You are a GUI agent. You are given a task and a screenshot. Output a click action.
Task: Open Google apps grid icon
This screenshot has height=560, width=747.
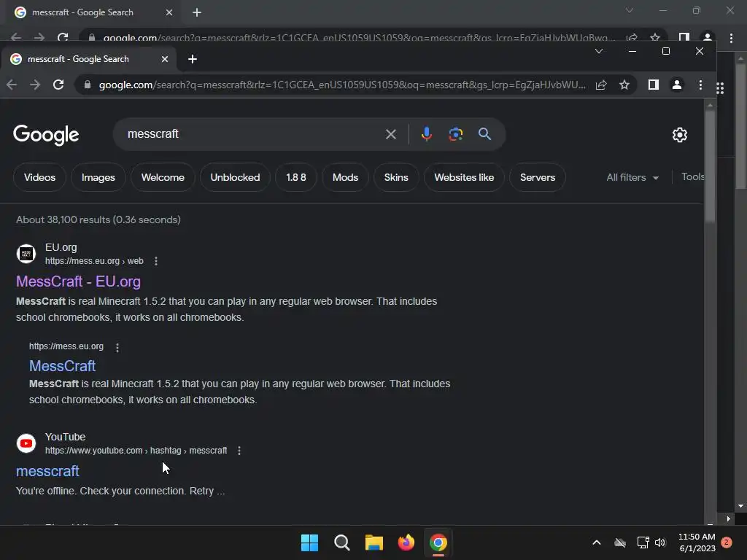point(720,88)
